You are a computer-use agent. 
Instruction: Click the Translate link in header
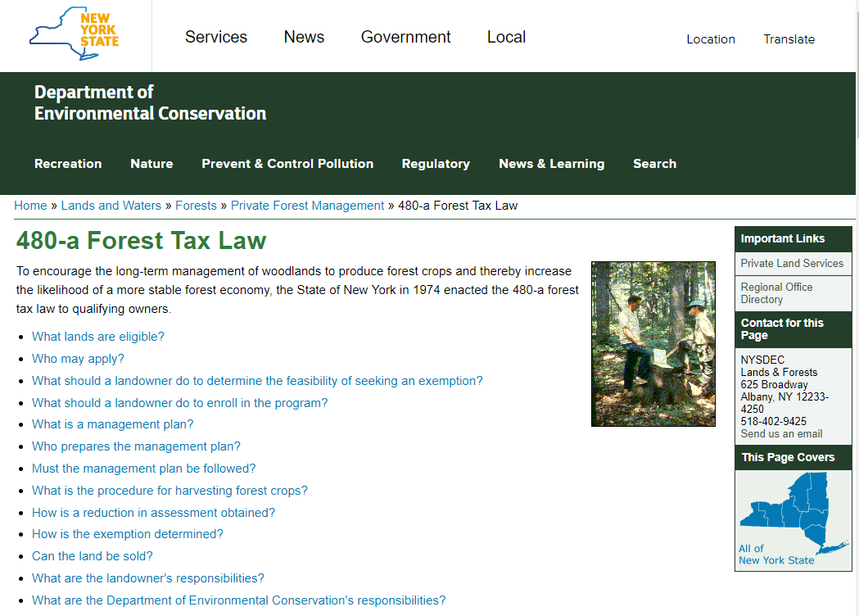(x=789, y=39)
